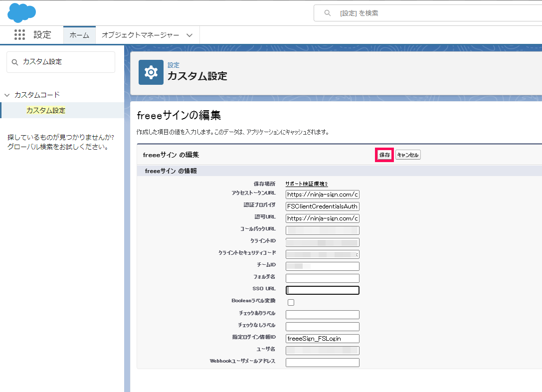Screen dimensions: 542x392
Task: Click the Salesforce cloud logo
Action: tap(21, 13)
